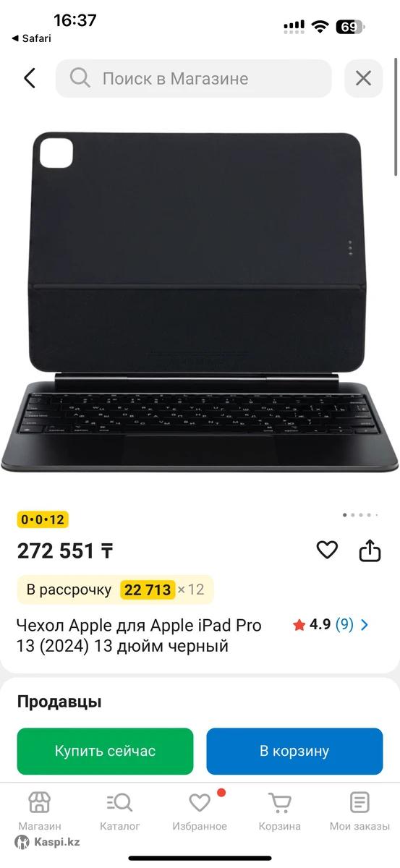Image resolution: width=400 pixels, height=868 pixels.
Task: Return to Safari via top-left link
Action: click(31, 38)
